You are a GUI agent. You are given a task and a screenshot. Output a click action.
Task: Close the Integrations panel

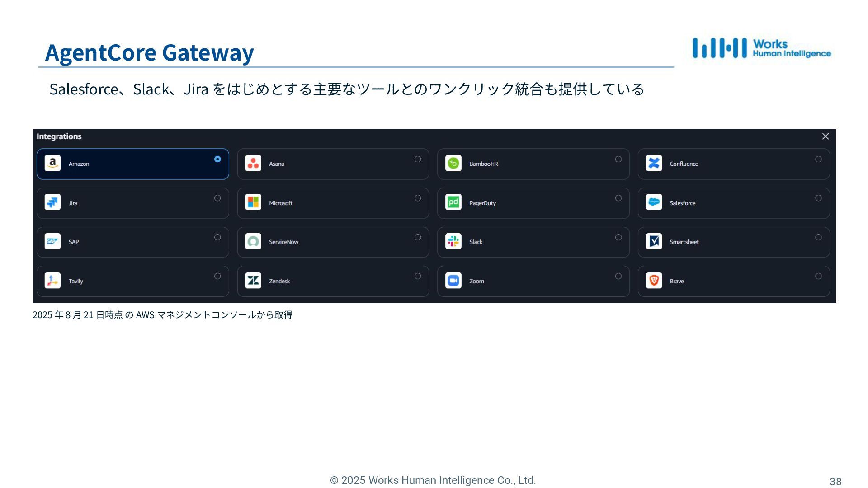pyautogui.click(x=825, y=136)
